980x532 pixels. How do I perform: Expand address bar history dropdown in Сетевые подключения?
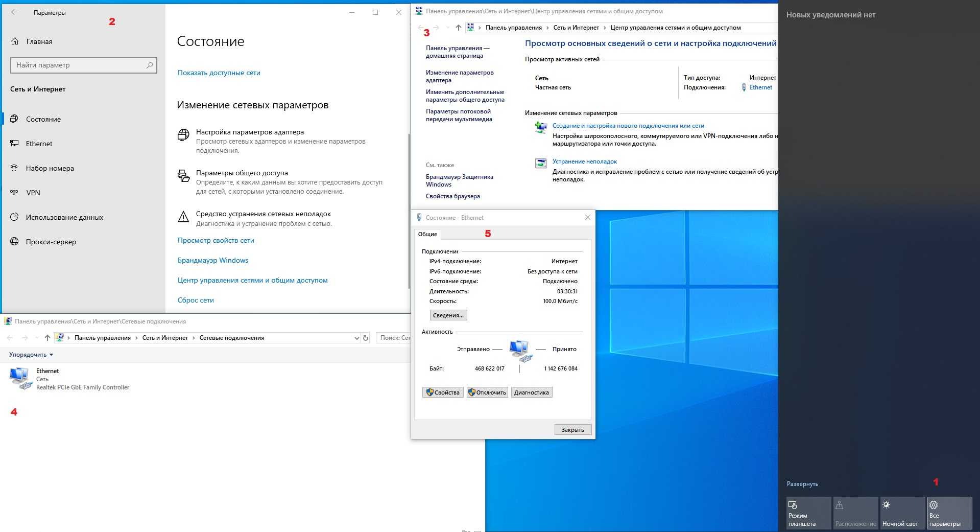356,338
